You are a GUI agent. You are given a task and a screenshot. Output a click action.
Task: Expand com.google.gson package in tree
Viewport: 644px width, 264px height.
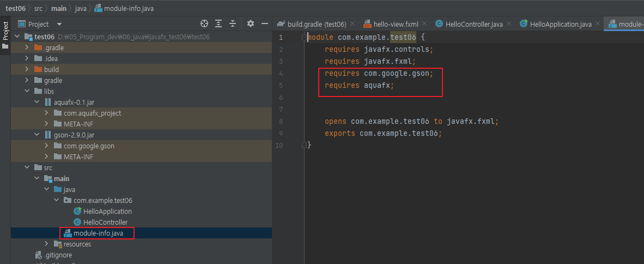(x=46, y=146)
